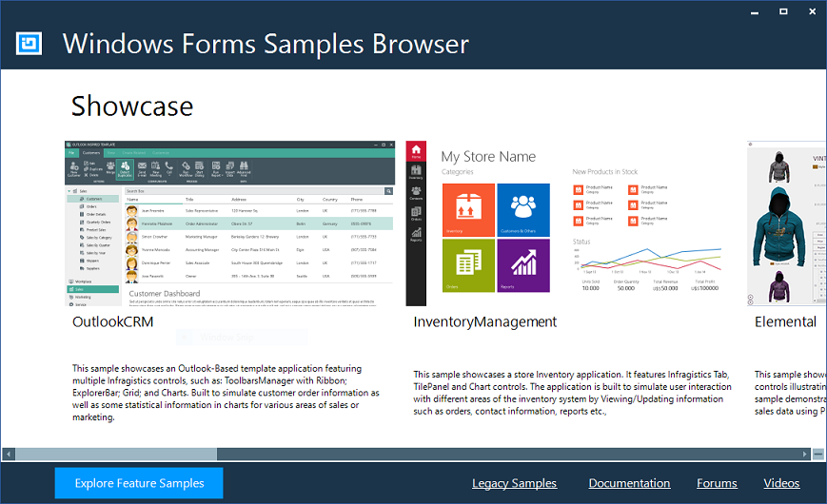
Task: Click the green Orders tile icon
Action: click(x=468, y=265)
